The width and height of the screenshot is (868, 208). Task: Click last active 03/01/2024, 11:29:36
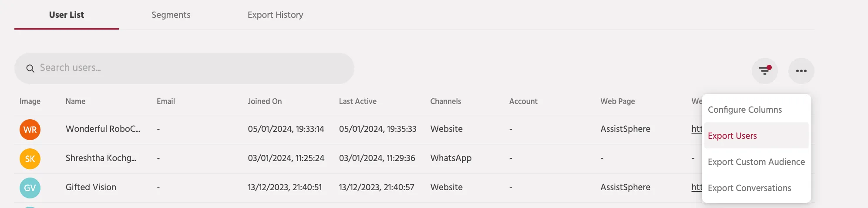click(x=377, y=158)
